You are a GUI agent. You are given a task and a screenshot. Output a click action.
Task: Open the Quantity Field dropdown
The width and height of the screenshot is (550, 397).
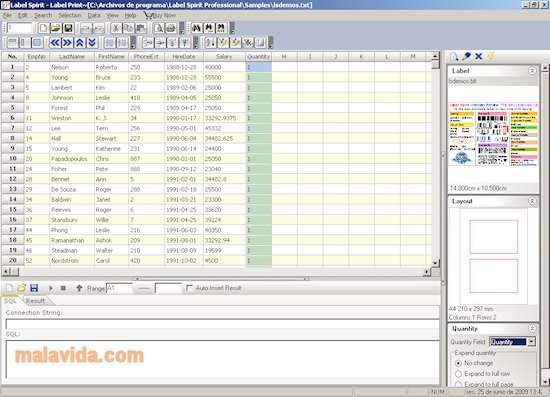pyautogui.click(x=531, y=342)
